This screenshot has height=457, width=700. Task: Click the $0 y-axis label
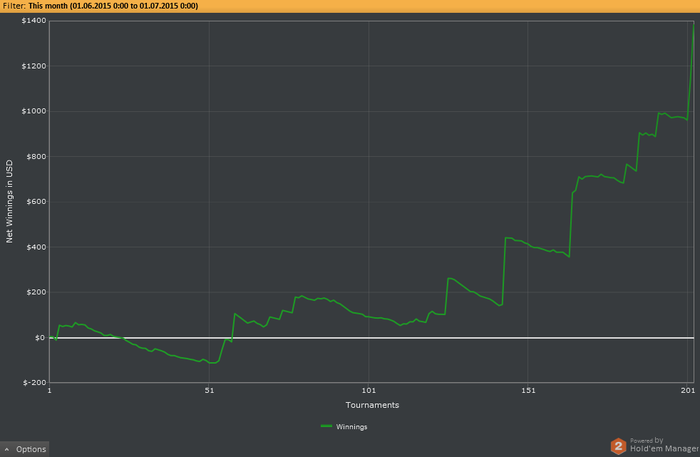(40, 338)
